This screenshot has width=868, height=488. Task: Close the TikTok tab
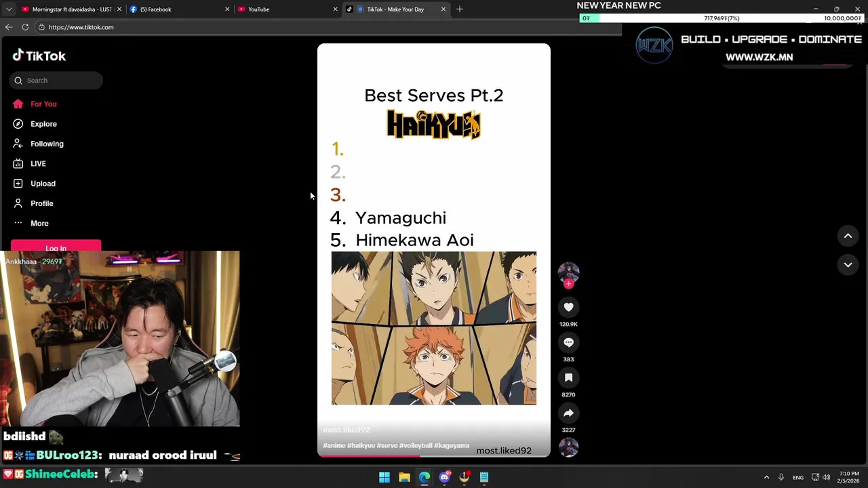(x=443, y=9)
